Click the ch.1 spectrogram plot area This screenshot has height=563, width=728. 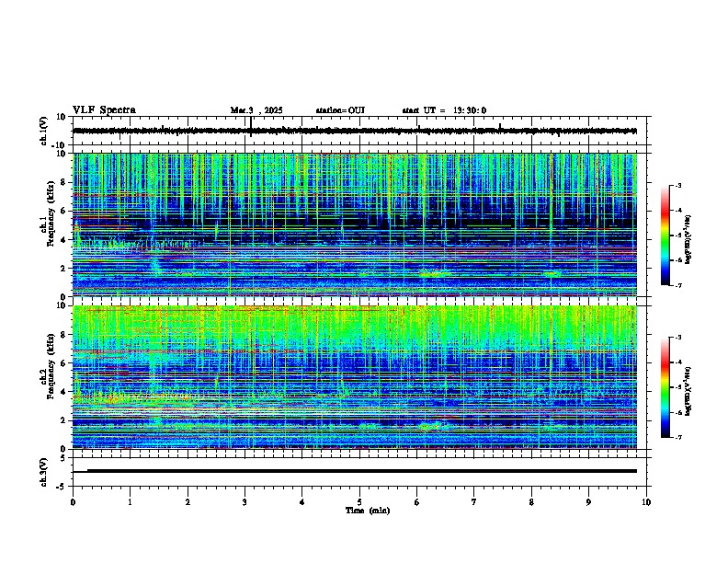355,224
